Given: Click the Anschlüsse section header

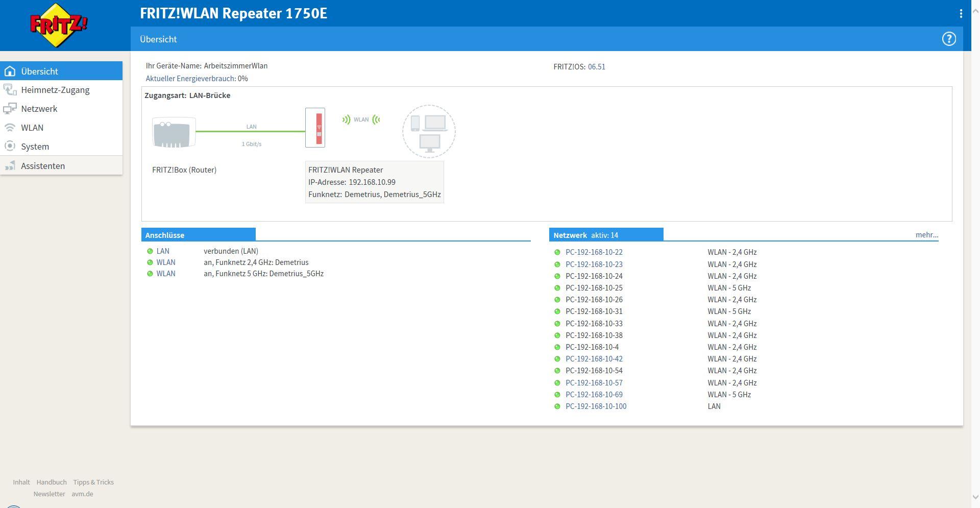Looking at the screenshot, I should [x=199, y=235].
